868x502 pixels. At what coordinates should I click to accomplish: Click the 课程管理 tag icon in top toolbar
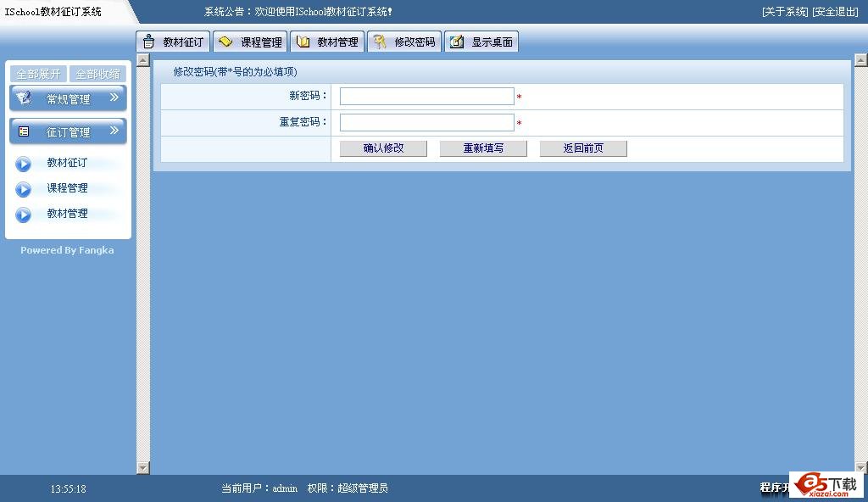tap(225, 42)
